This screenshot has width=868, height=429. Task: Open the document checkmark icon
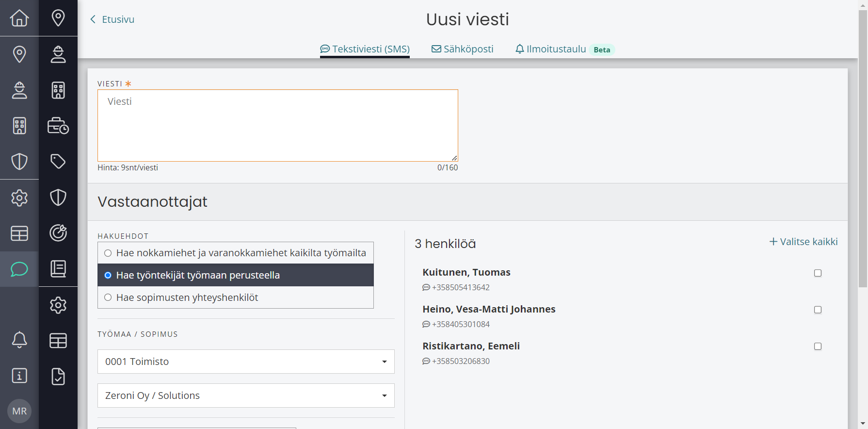click(58, 377)
